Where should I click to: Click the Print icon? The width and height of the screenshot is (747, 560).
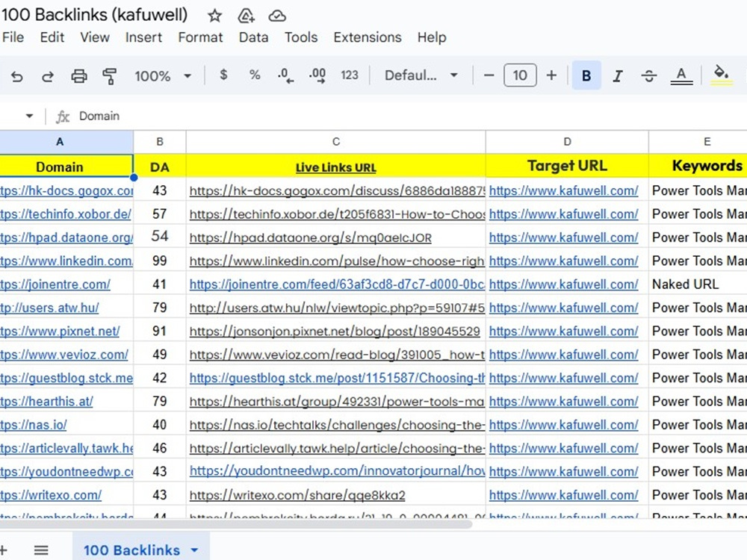(79, 75)
